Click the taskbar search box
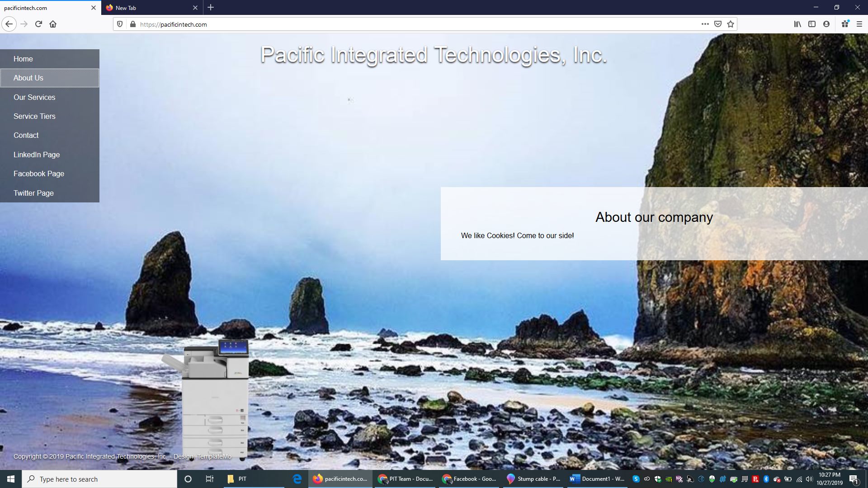The image size is (868, 488). pos(99,479)
